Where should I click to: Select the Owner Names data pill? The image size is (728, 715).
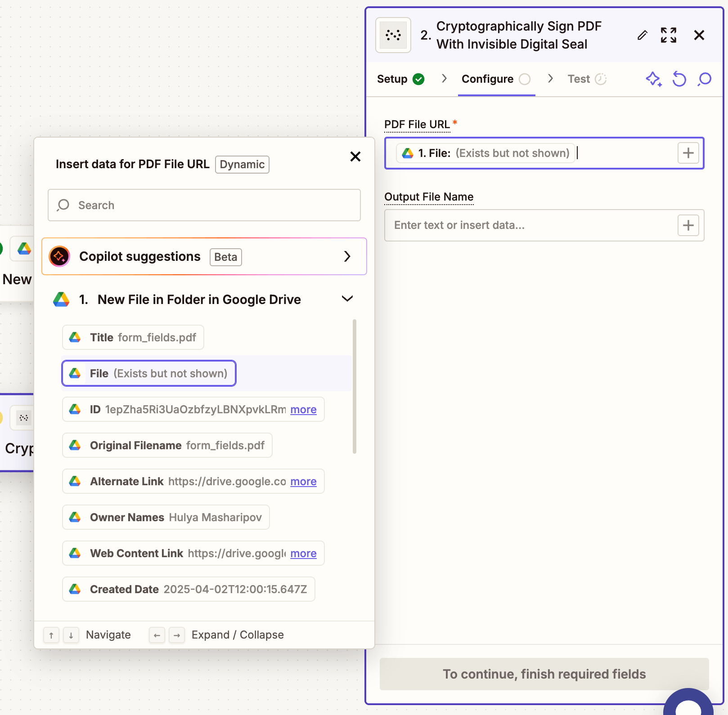tap(166, 517)
